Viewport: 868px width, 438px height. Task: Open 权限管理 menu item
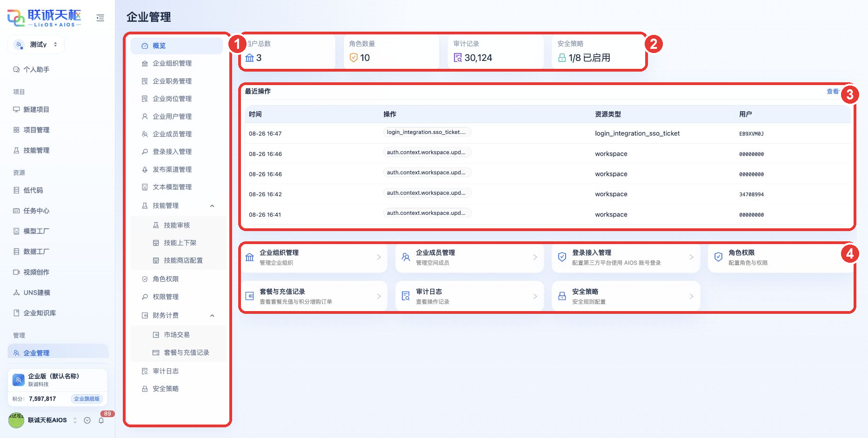pyautogui.click(x=176, y=297)
